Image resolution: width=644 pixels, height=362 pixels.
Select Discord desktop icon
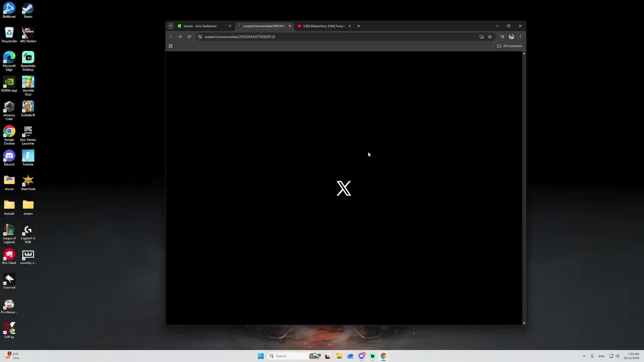coord(9,158)
